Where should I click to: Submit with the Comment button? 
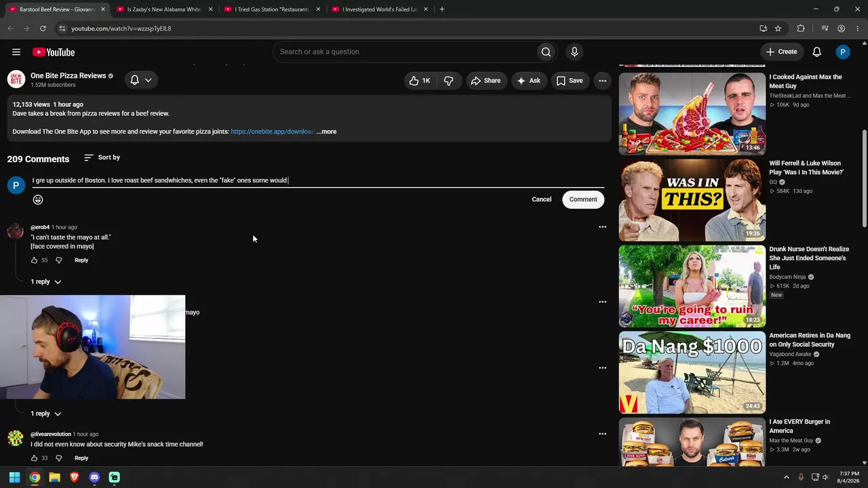click(583, 199)
